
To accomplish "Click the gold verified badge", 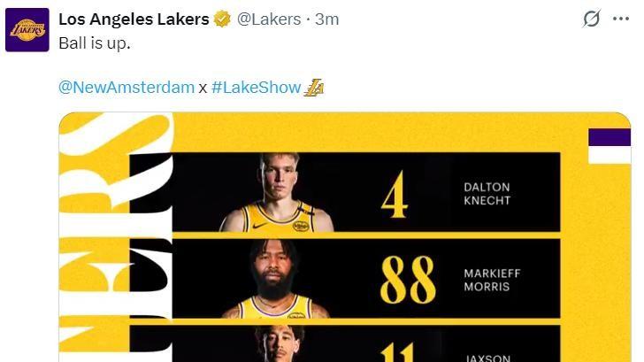I will click(222, 19).
